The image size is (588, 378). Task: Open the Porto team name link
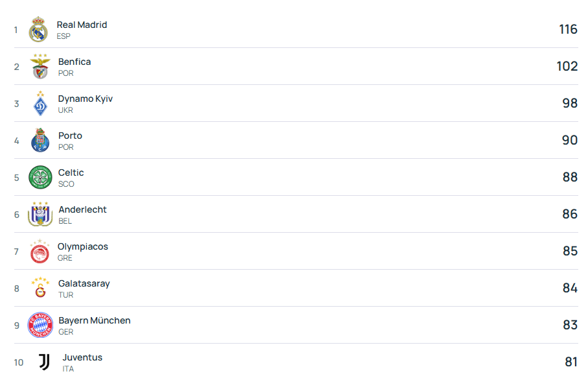(x=70, y=136)
